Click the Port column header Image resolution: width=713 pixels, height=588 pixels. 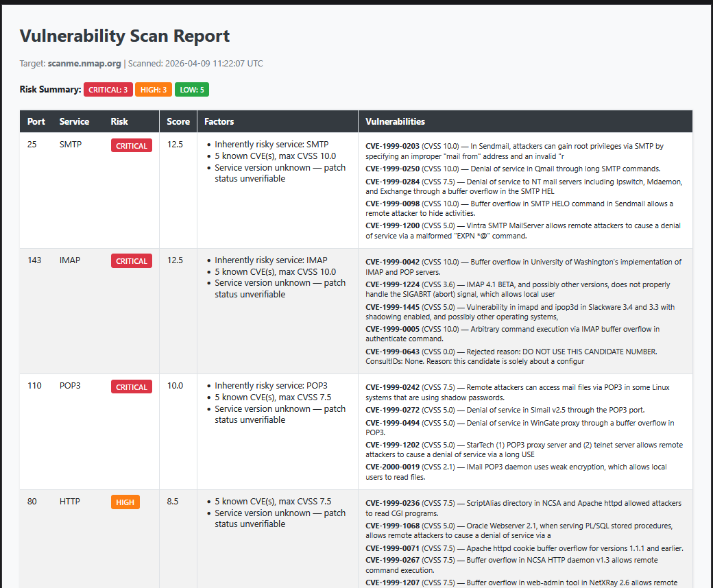tap(36, 122)
